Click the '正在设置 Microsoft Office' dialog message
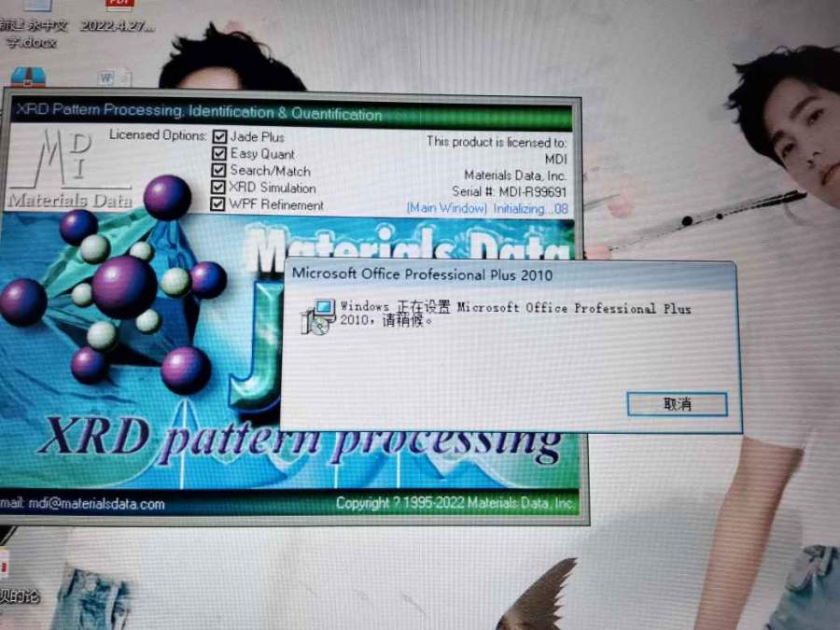The image size is (840, 630). (x=515, y=314)
